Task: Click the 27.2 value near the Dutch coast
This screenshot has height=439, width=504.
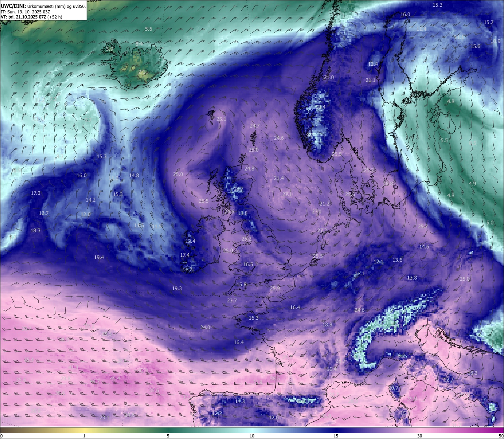Action: pos(322,230)
